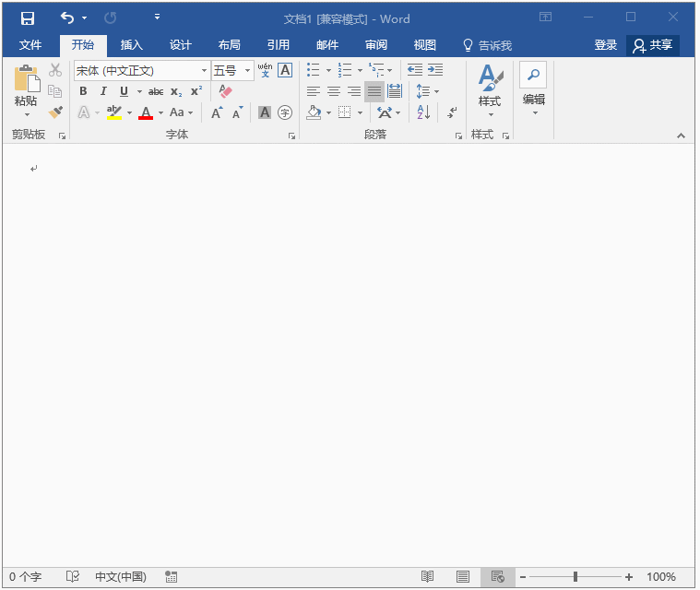The image size is (700, 590).
Task: Enable center text alignment
Action: pos(334,91)
